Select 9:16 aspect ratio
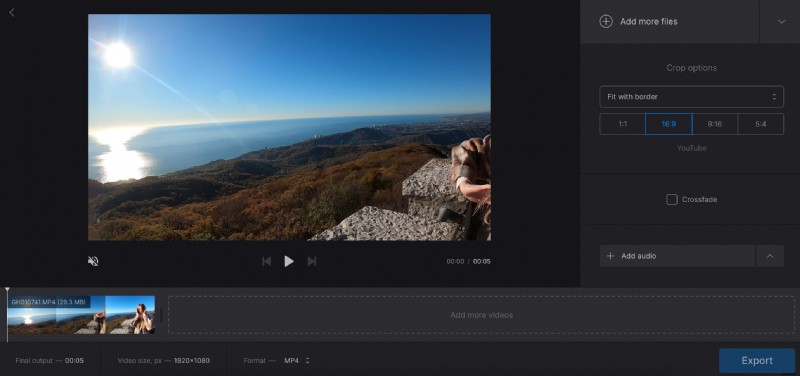The image size is (800, 376). [715, 124]
